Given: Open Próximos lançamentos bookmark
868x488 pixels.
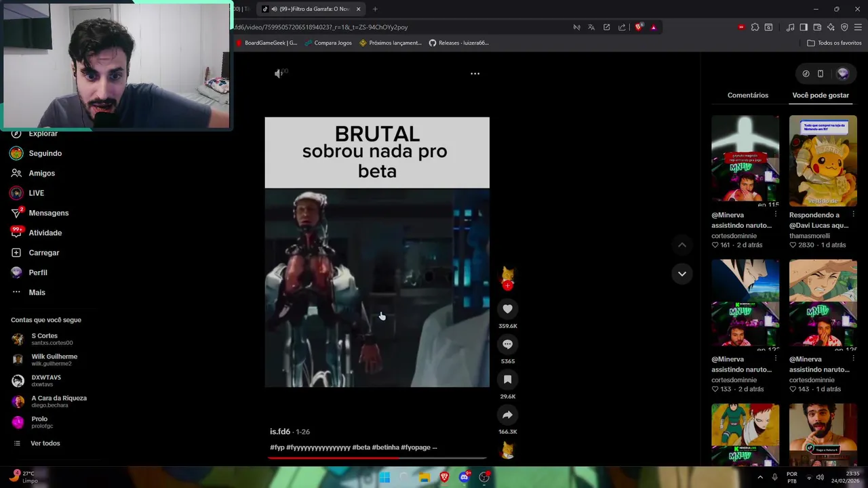Looking at the screenshot, I should (x=391, y=43).
